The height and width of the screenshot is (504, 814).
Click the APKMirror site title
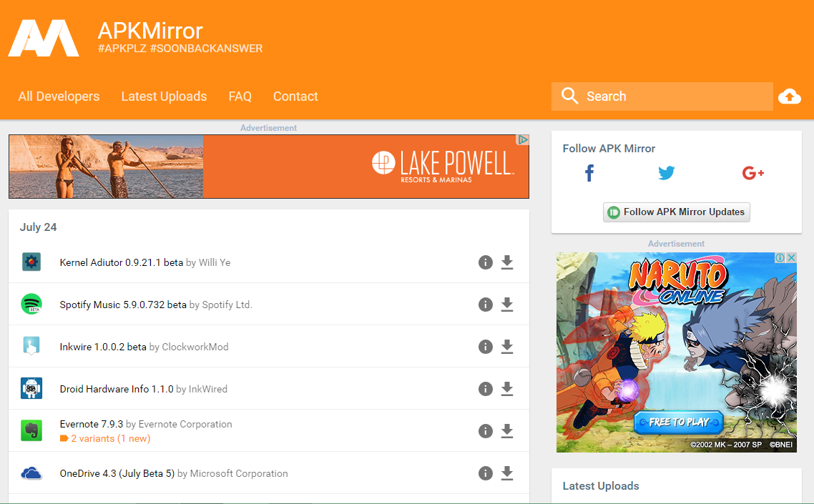150,31
